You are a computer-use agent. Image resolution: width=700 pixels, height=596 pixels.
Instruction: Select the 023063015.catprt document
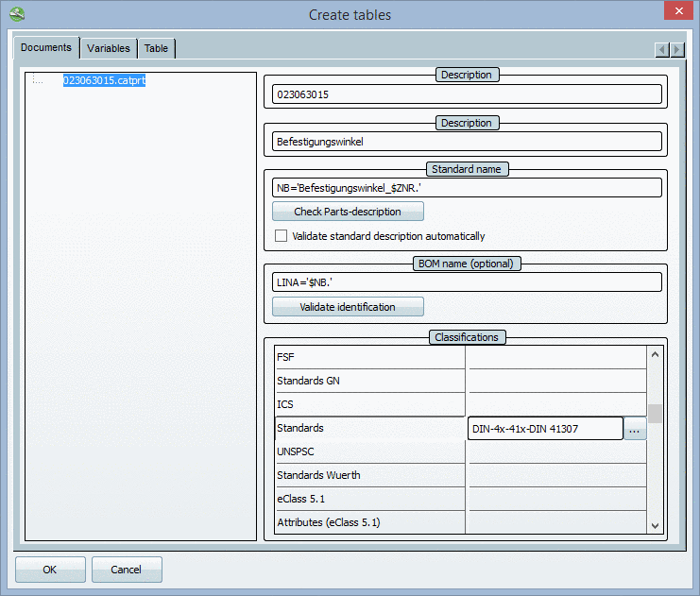104,80
